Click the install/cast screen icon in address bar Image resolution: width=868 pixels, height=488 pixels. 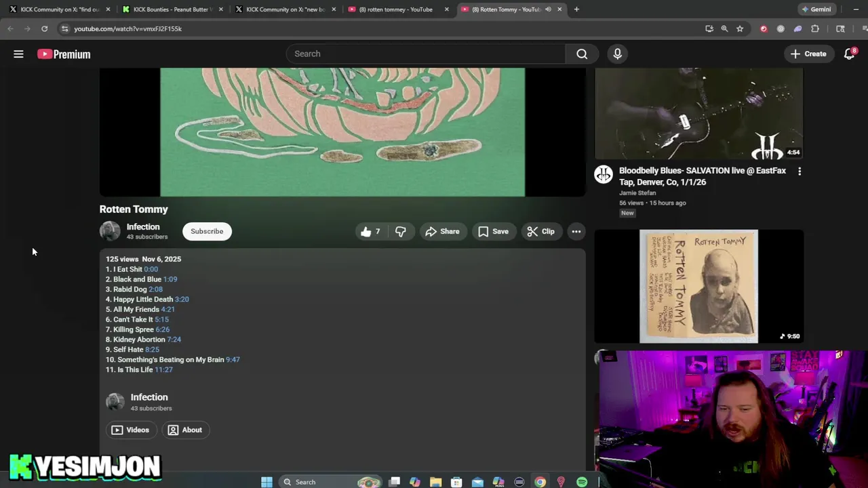click(x=709, y=28)
